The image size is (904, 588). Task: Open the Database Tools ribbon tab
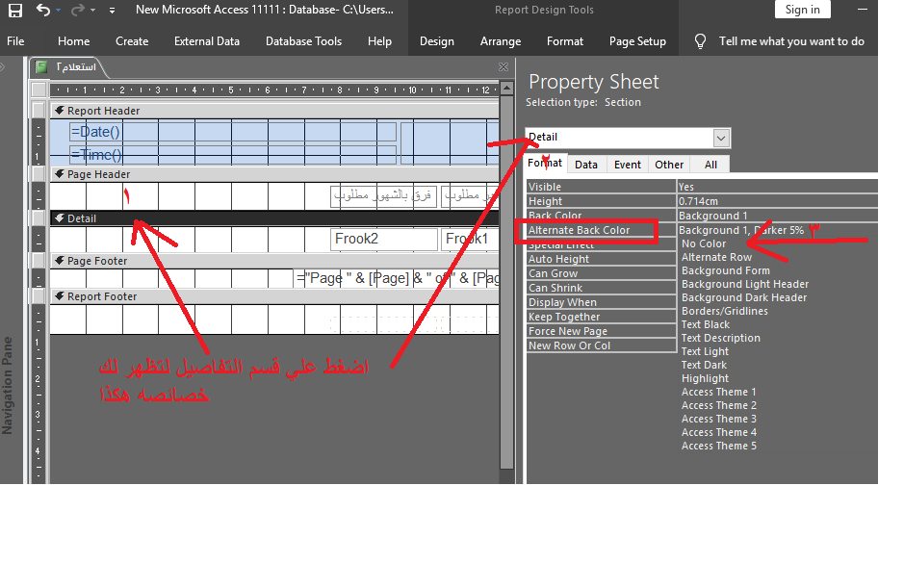304,41
